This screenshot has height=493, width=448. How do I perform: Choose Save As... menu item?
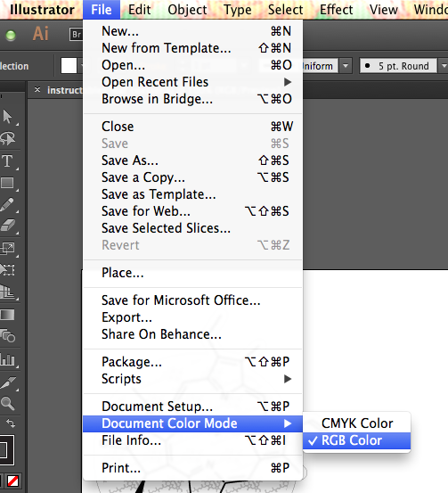(192, 160)
